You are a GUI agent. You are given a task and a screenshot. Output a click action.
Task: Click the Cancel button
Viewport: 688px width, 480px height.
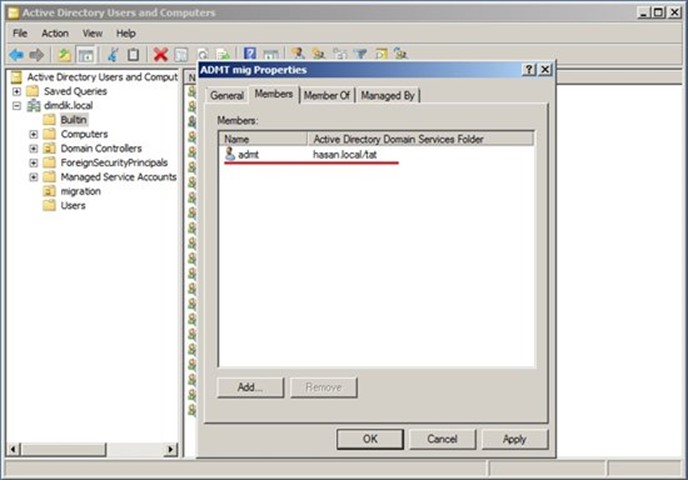442,439
